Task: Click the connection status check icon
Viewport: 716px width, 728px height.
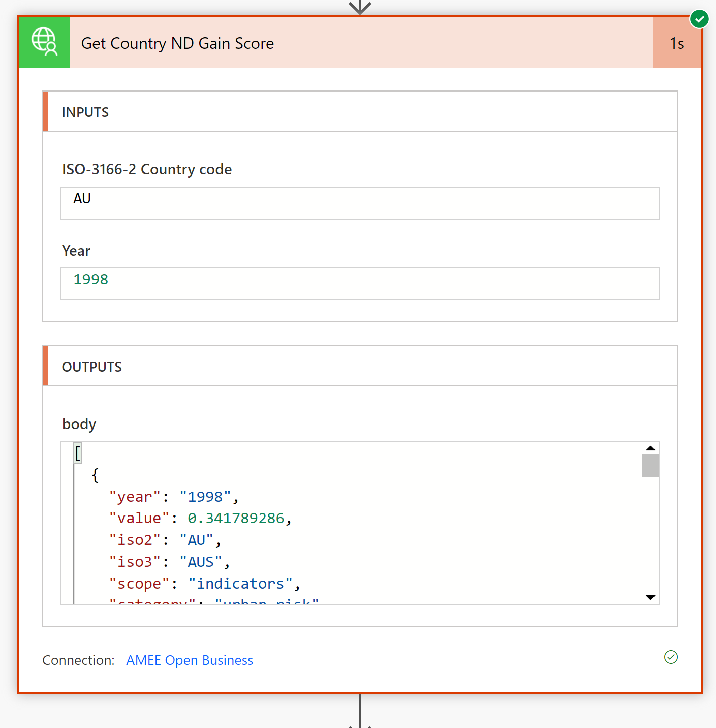Action: [x=671, y=657]
